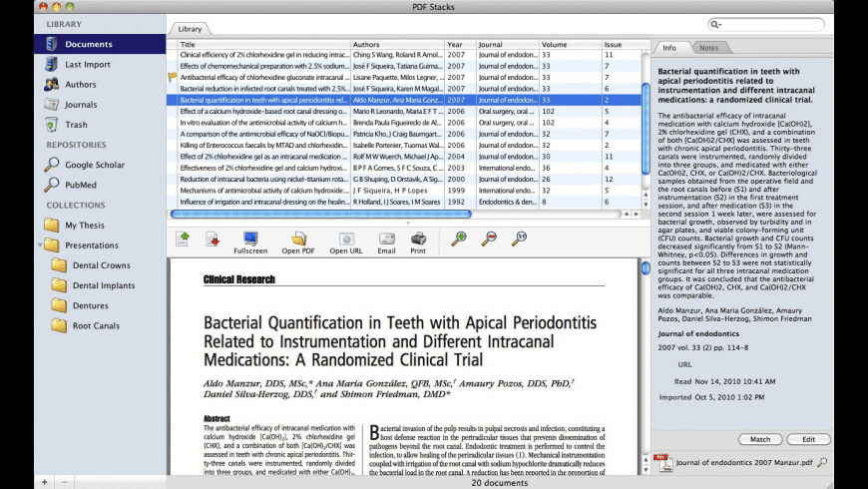Print the selected document

(418, 243)
